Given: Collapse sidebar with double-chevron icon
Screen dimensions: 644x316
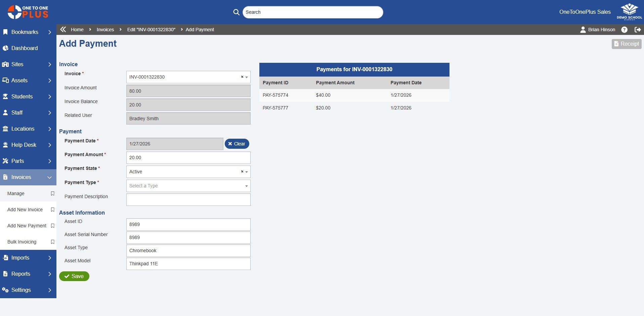Looking at the screenshot, I should point(63,30).
